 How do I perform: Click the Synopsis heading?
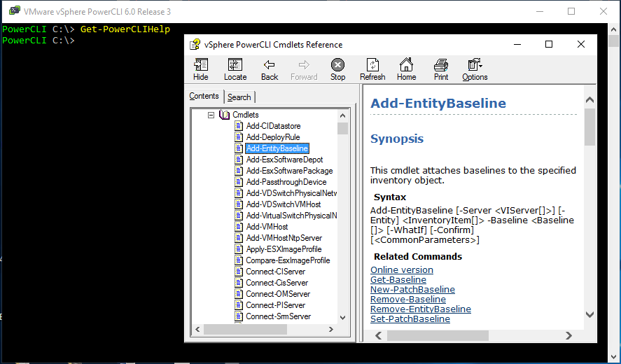[x=397, y=139]
